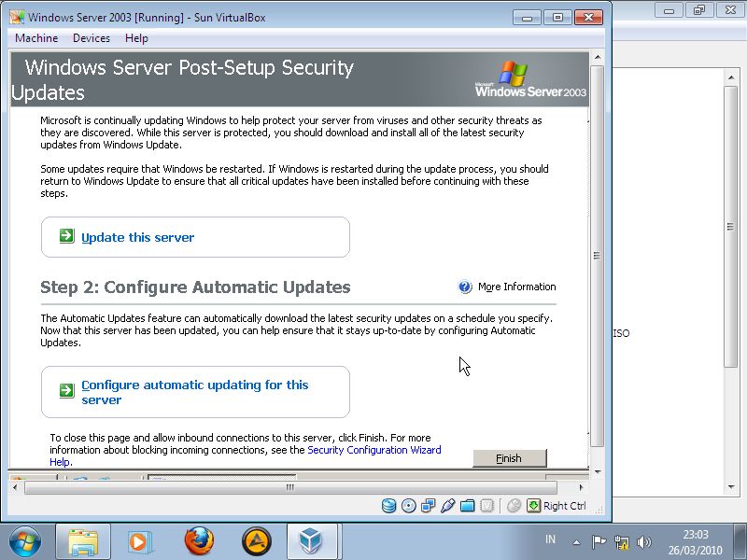The image size is (747, 560).
Task: Click the horizontal scrollbar thumb
Action: click(x=290, y=487)
